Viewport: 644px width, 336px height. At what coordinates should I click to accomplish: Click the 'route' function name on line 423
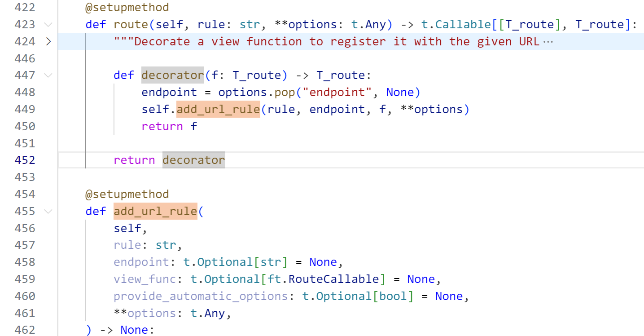(x=131, y=25)
